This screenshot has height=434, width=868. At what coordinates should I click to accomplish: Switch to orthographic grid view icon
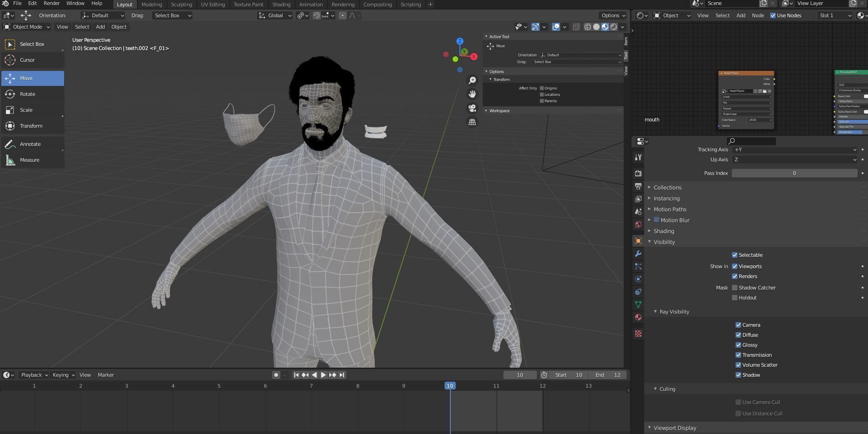pos(472,122)
